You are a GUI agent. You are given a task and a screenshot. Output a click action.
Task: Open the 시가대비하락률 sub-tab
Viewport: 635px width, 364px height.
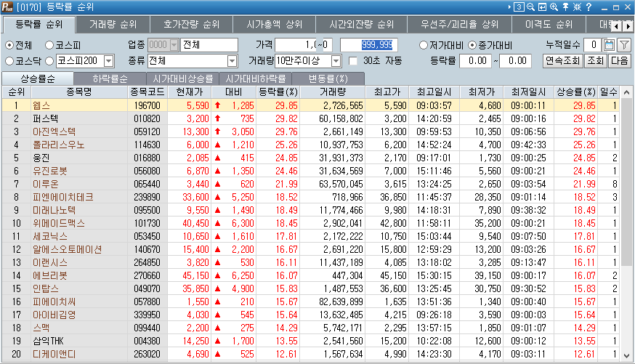[x=256, y=78]
